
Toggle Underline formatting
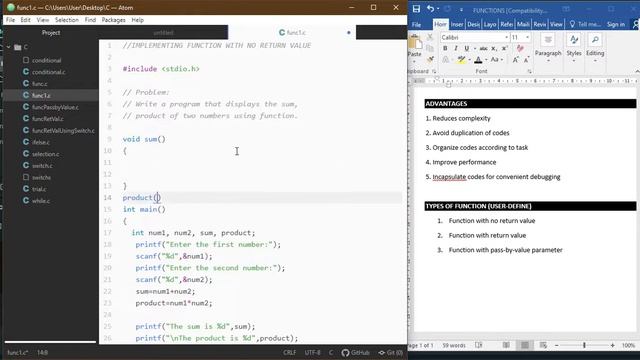[467, 49]
